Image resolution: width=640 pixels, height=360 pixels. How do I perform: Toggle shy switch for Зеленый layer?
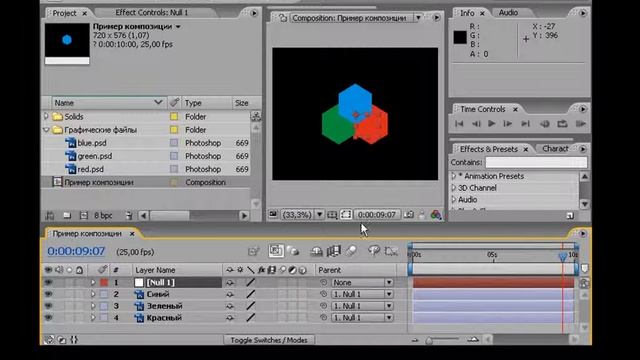pyautogui.click(x=230, y=306)
